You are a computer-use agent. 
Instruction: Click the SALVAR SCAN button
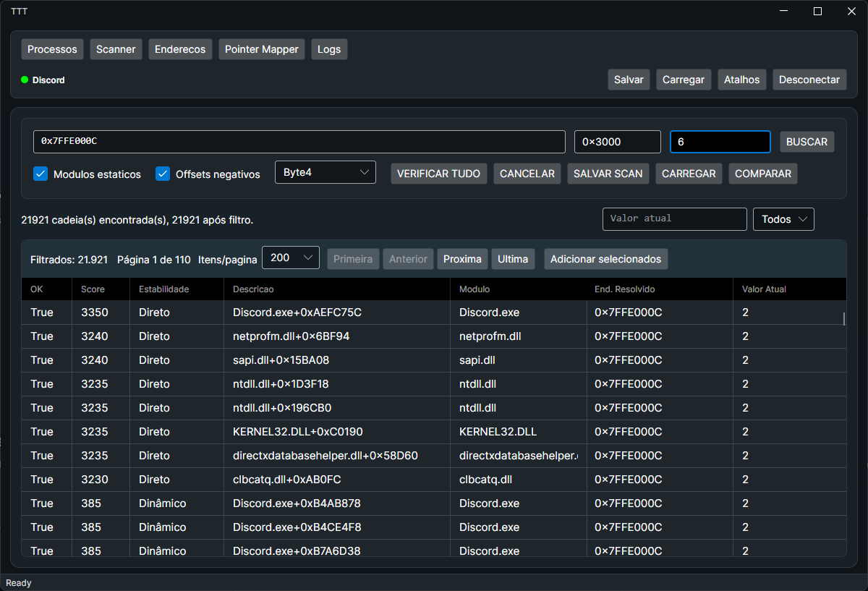click(608, 174)
